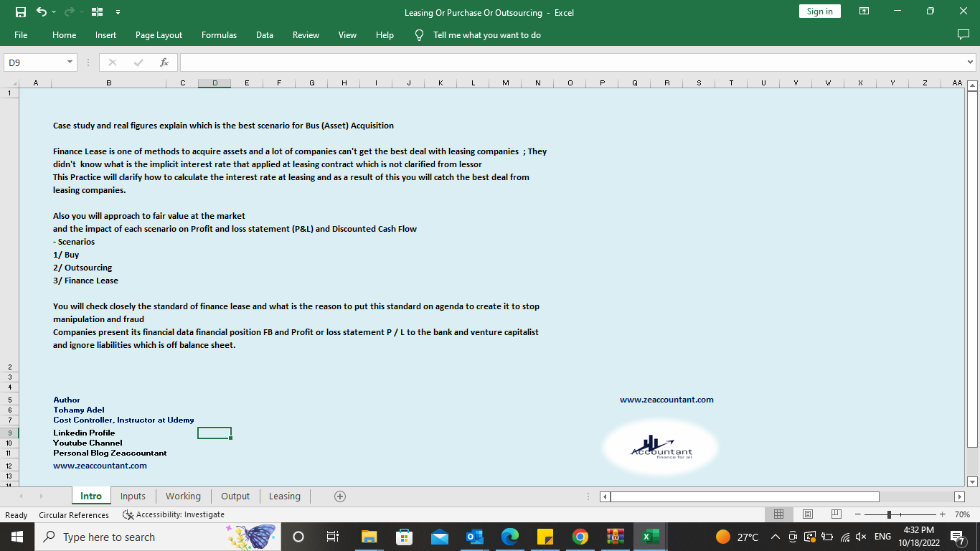Switch to the Inputs sheet tab
Screen dimensions: 980x551
[133, 496]
